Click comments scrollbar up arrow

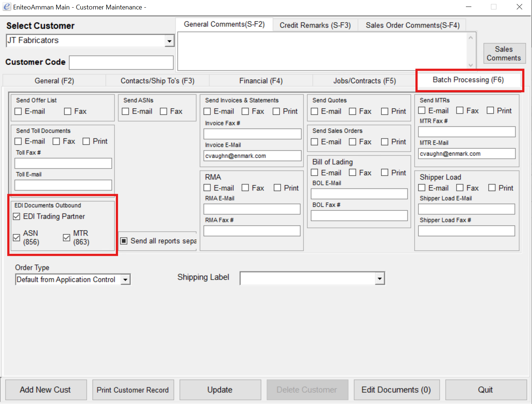pyautogui.click(x=471, y=37)
